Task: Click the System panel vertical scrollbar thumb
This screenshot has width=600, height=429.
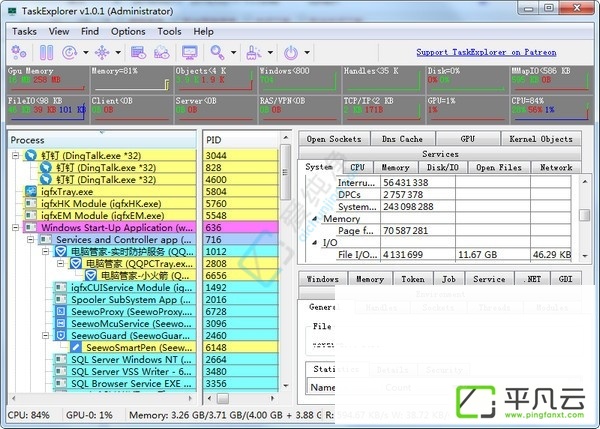Action: pos(584,215)
